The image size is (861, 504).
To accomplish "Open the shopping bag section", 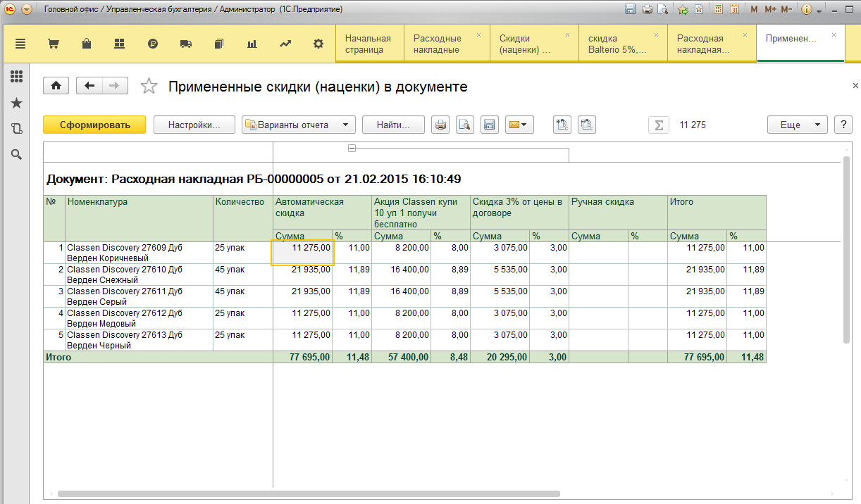I will coord(87,44).
